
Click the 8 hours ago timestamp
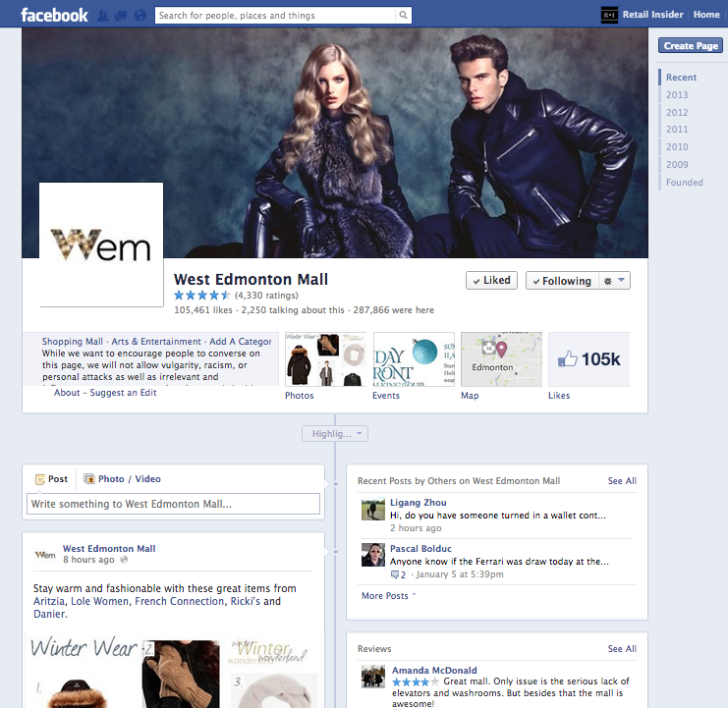point(88,560)
